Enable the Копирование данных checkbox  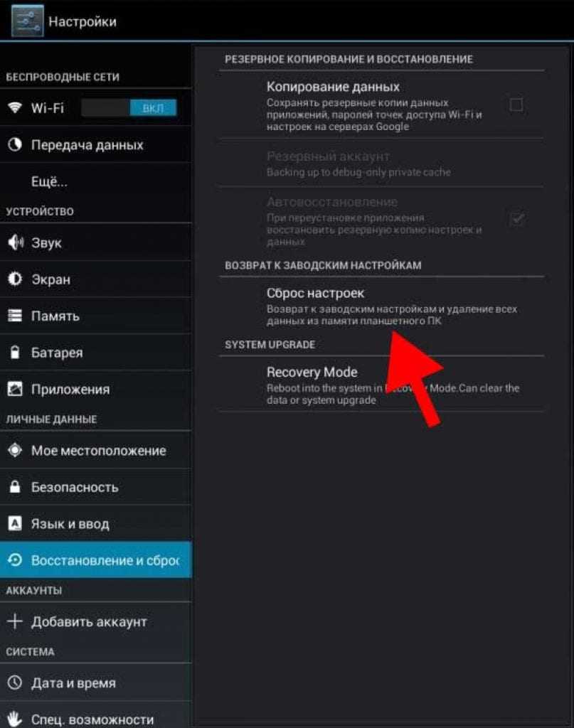[x=516, y=105]
